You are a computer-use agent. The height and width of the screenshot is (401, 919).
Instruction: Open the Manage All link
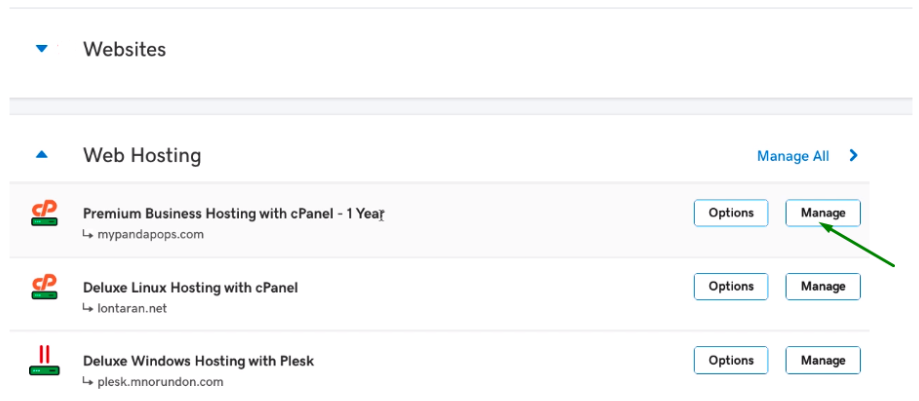793,156
